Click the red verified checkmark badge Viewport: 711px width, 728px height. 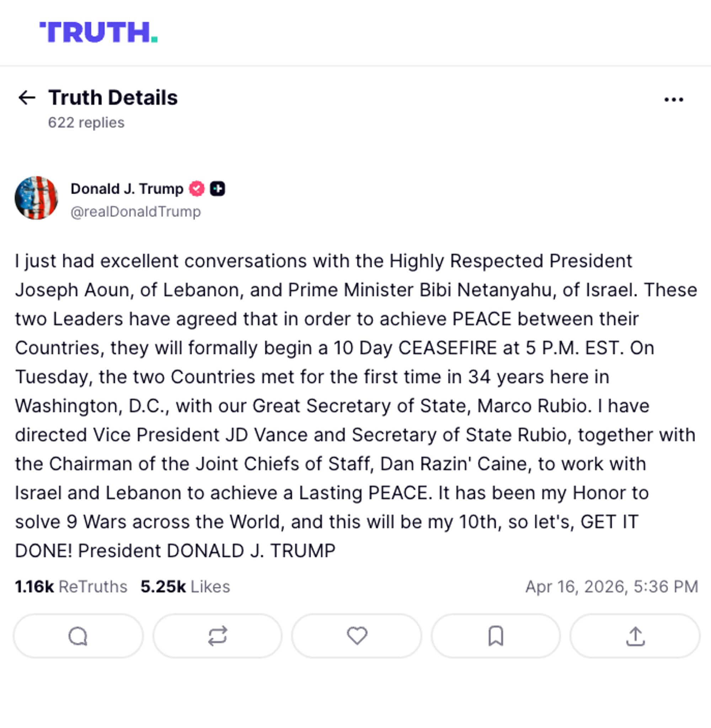pyautogui.click(x=197, y=189)
